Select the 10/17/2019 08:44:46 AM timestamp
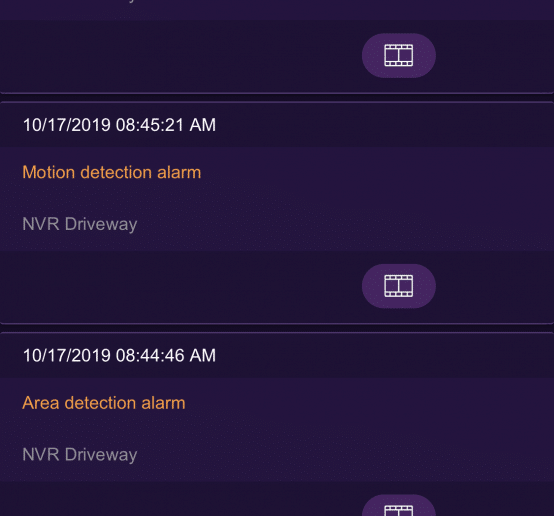The image size is (554, 516). click(119, 356)
